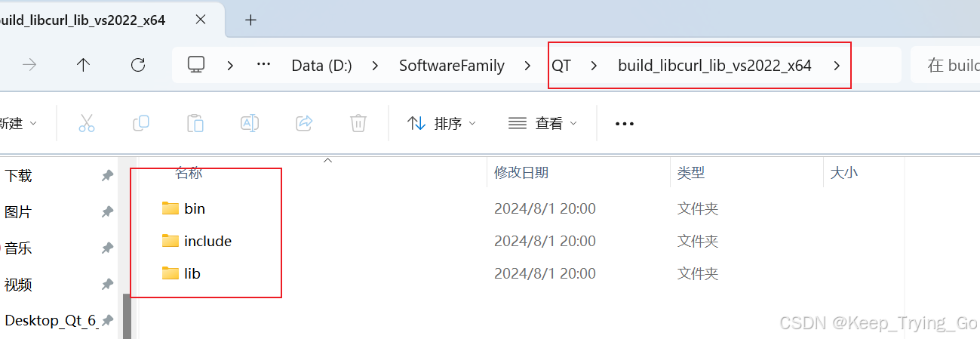Screen dimensions: 980x339
Task: Show hidden path via ellipsis breadcrumb
Action: point(263,65)
